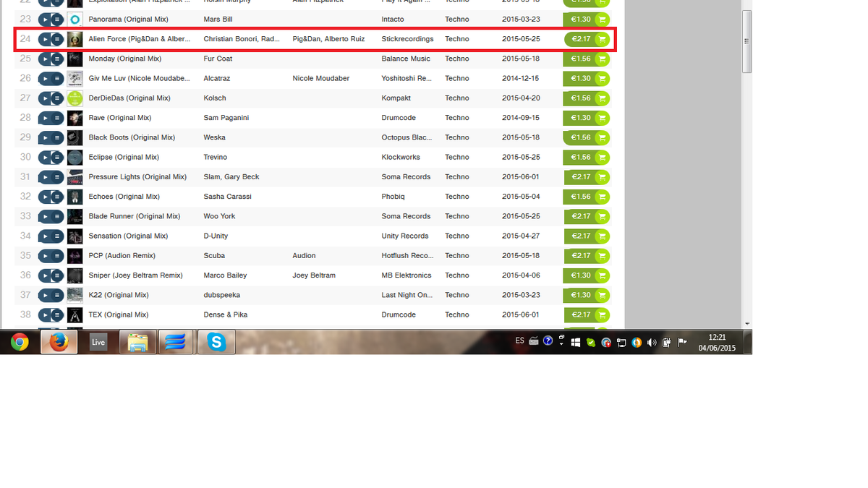This screenshot has height=488, width=868.
Task: Open Windows Explorer folder in taskbar
Action: click(x=137, y=342)
